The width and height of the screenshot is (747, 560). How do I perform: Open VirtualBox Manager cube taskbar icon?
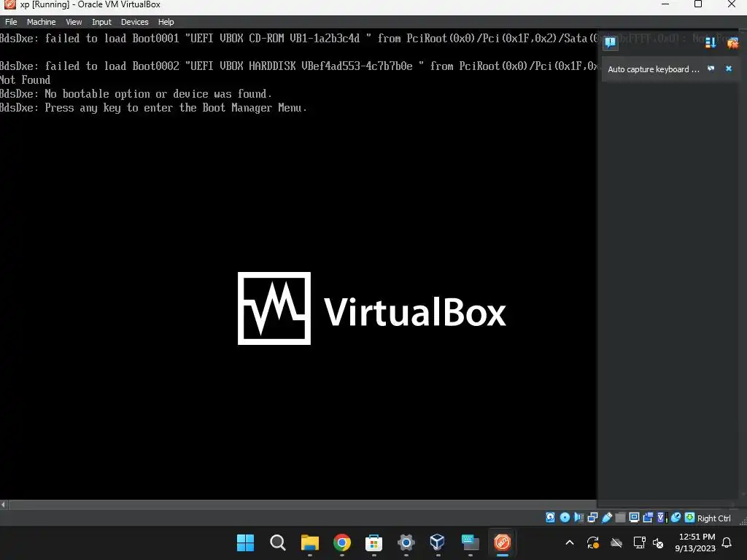click(438, 542)
